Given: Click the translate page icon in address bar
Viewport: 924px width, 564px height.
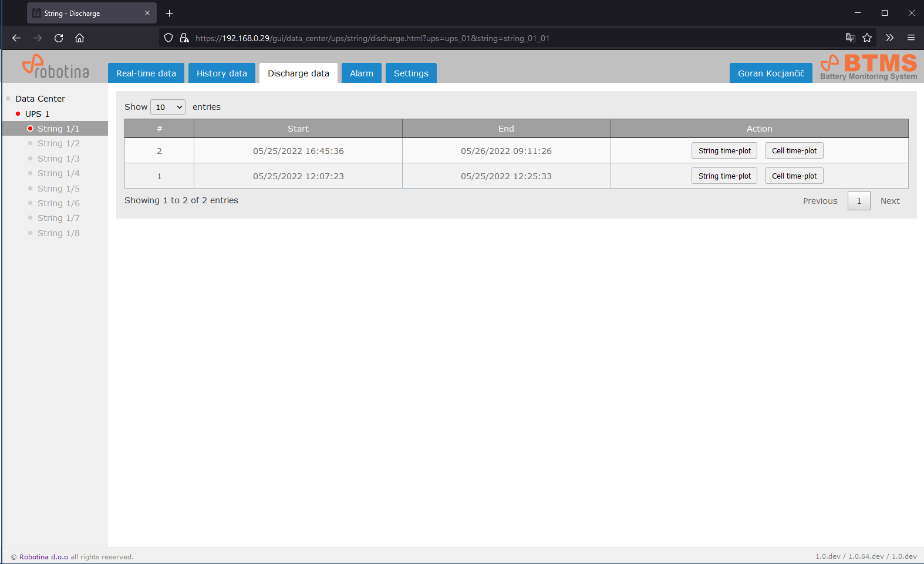Looking at the screenshot, I should pos(850,38).
